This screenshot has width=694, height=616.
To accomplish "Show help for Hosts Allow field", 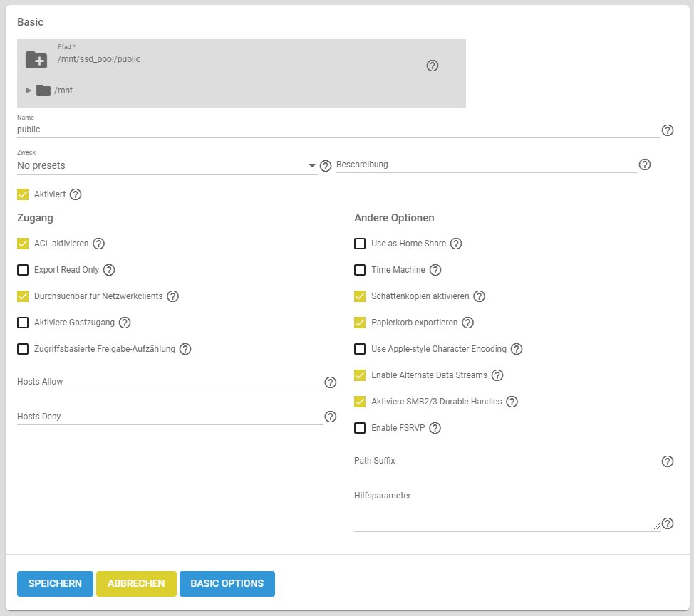I will coord(330,382).
